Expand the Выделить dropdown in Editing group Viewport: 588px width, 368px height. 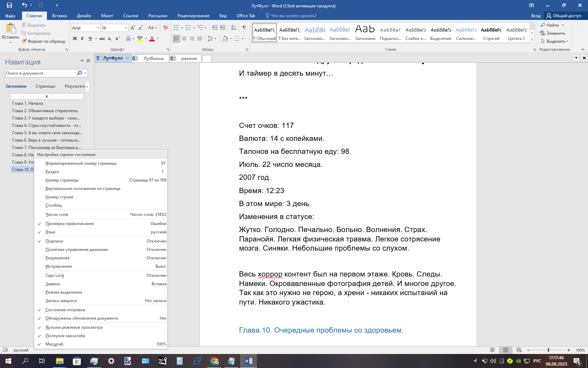tap(567, 41)
